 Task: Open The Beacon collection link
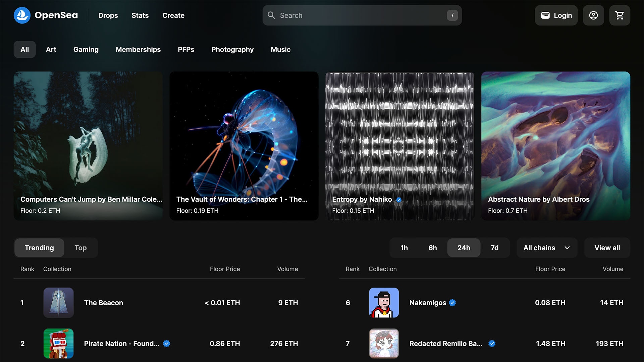click(104, 303)
